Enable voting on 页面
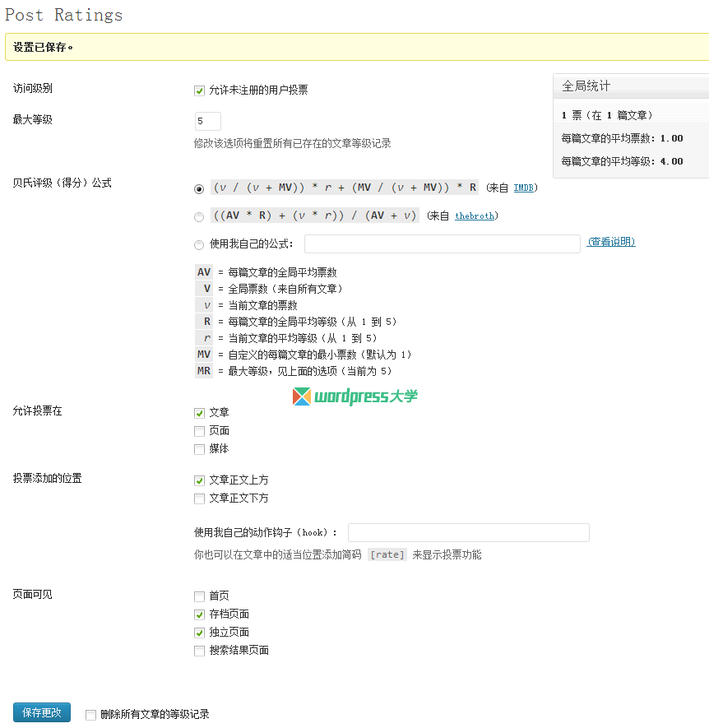This screenshot has width=709, height=728. [199, 431]
